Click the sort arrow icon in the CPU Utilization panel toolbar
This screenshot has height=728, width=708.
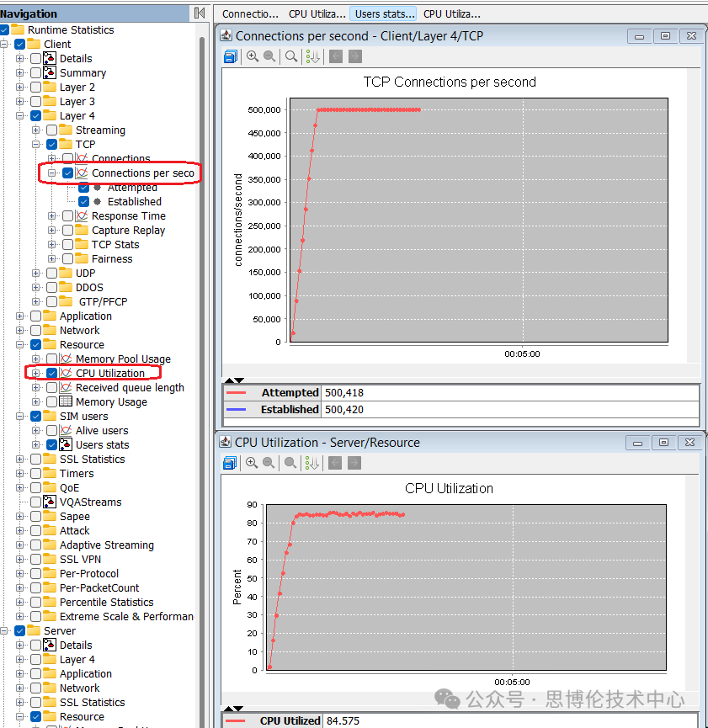coord(312,463)
